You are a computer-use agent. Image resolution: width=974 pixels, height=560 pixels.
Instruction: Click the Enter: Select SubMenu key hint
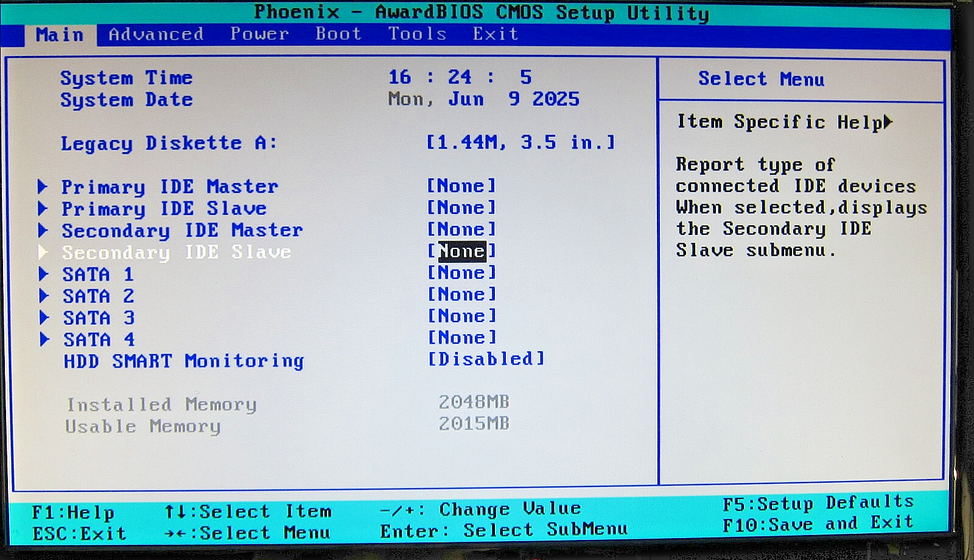(504, 530)
